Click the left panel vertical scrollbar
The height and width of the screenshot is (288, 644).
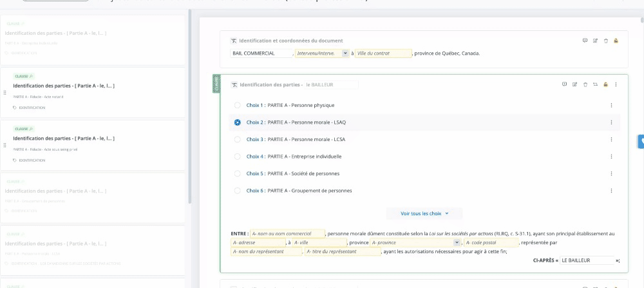point(190,103)
